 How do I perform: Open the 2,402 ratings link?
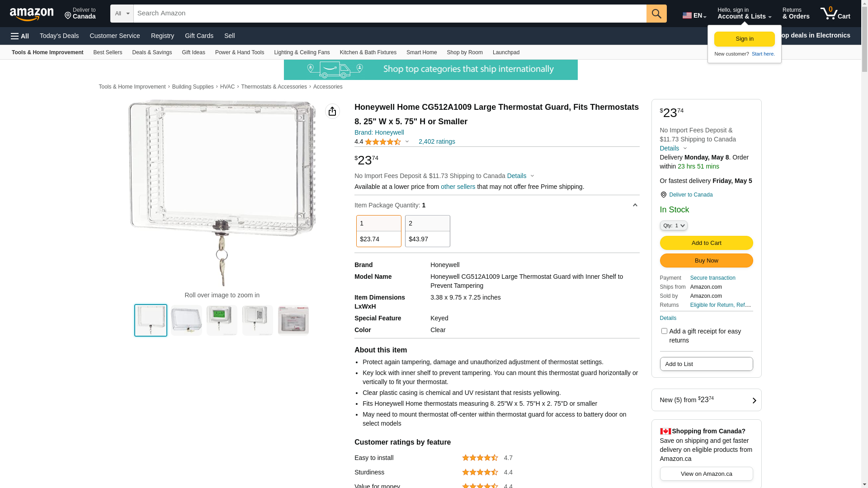pos(437,141)
